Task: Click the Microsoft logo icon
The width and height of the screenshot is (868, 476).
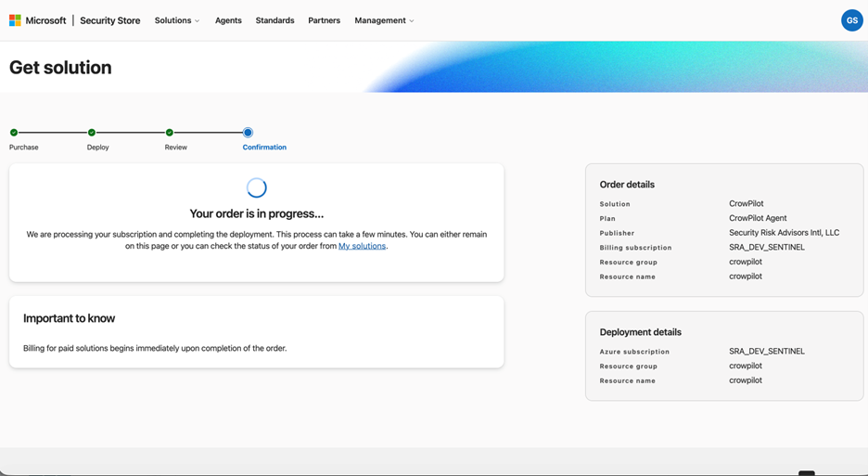Action: 15,20
